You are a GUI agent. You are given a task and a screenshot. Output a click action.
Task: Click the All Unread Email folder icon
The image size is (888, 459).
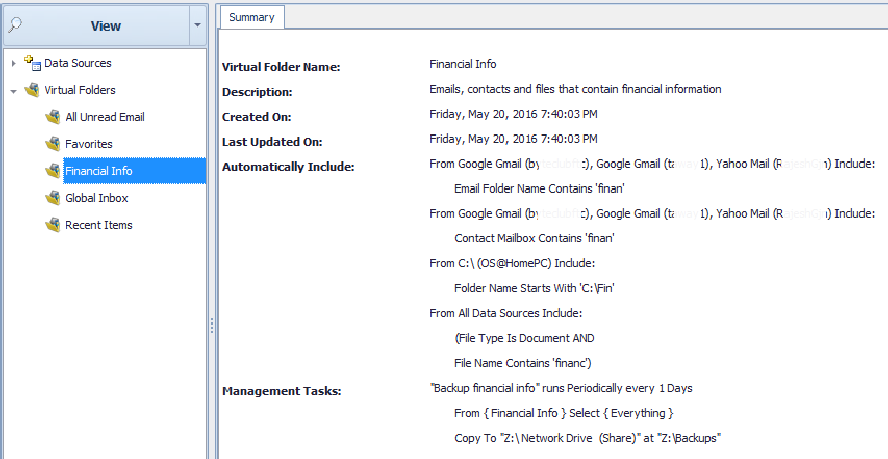(x=53, y=117)
